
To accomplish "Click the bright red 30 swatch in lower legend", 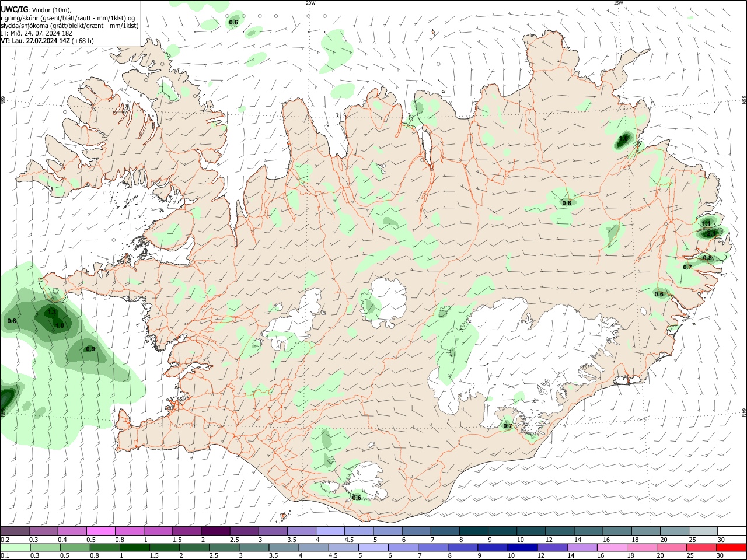I will point(732,547).
